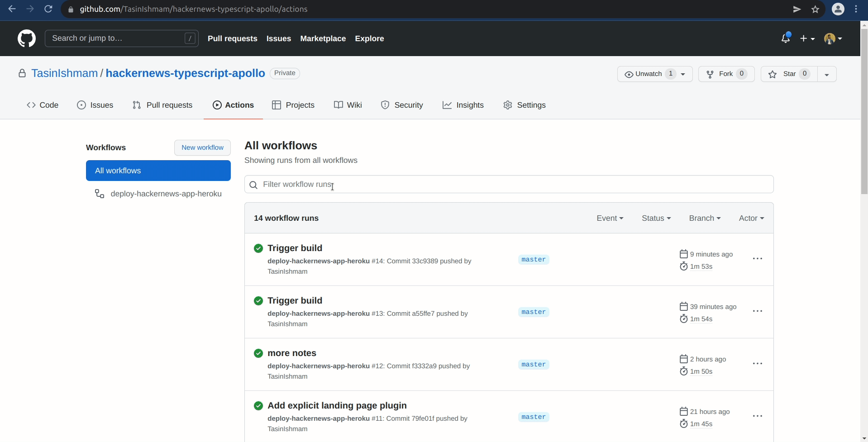
Task: Select deploy-hackernews-app-heroku workflow
Action: click(x=158, y=194)
